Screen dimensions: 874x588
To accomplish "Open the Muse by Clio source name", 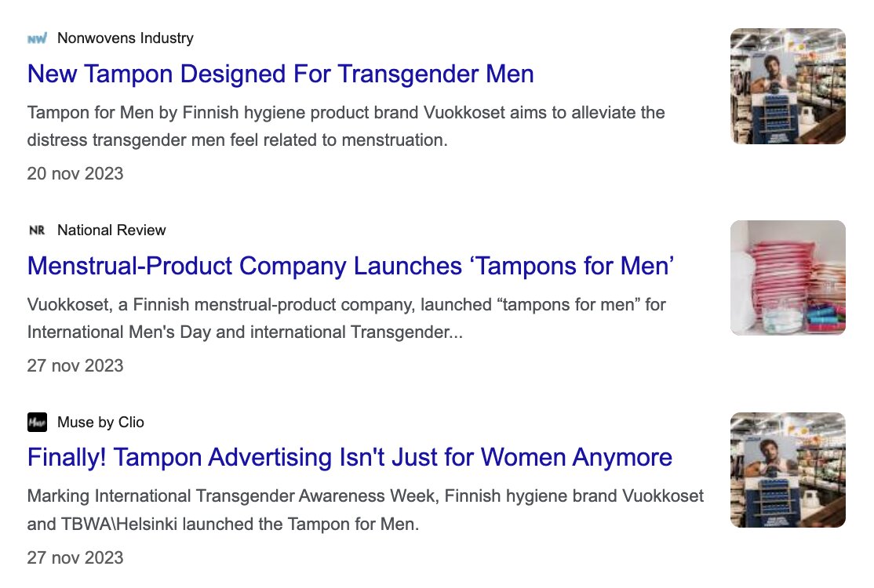I will coord(100,423).
